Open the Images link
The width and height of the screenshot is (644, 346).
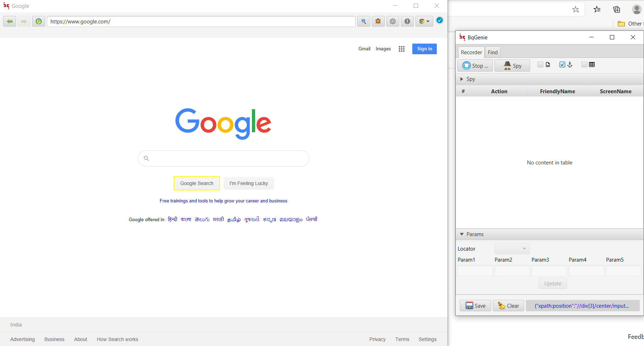pyautogui.click(x=383, y=49)
